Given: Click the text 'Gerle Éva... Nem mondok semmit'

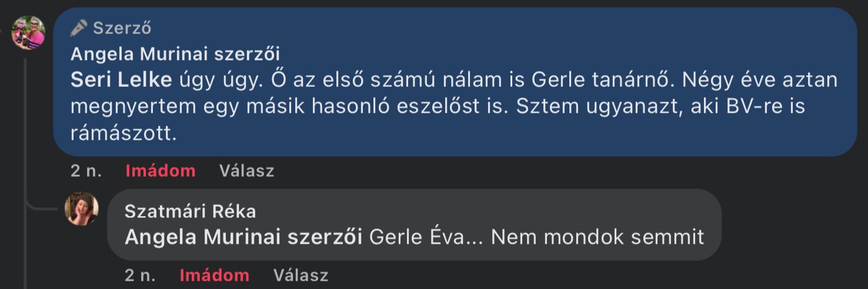Looking at the screenshot, I should click(x=536, y=237).
